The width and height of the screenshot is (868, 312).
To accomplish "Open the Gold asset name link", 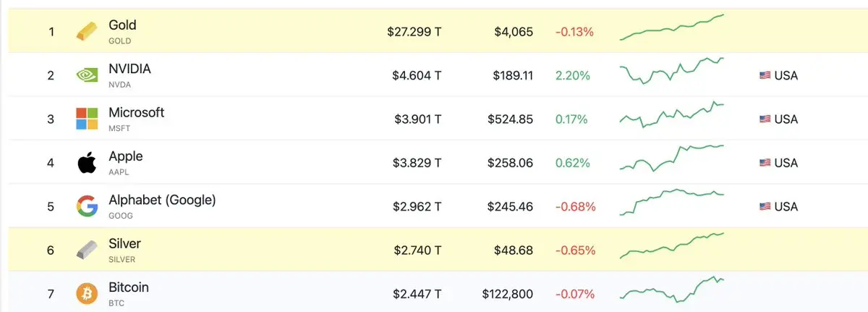I will click(122, 25).
